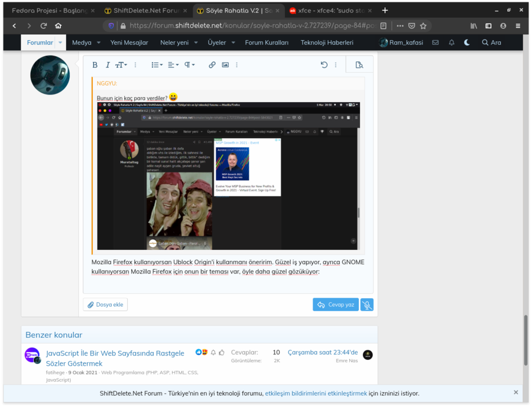The width and height of the screenshot is (532, 407).
Task: Reload the current page
Action: click(x=43, y=26)
